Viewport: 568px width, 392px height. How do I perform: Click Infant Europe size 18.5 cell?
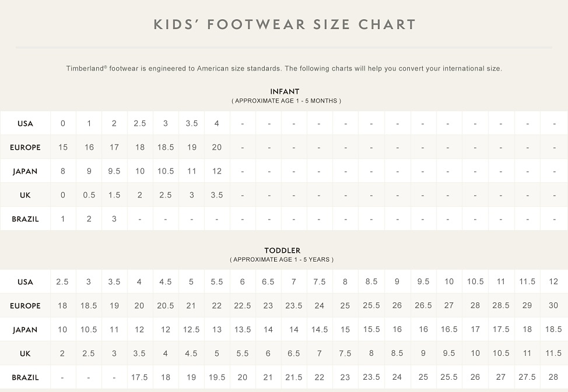pos(166,147)
